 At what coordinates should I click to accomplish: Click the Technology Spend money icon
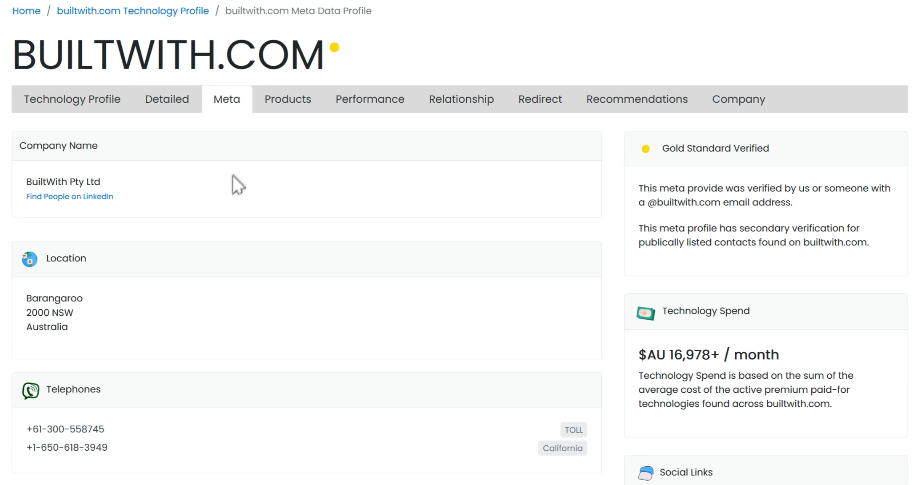coord(645,313)
